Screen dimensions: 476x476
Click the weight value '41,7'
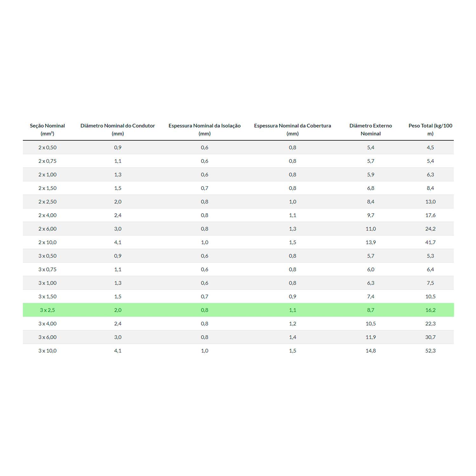tap(430, 242)
